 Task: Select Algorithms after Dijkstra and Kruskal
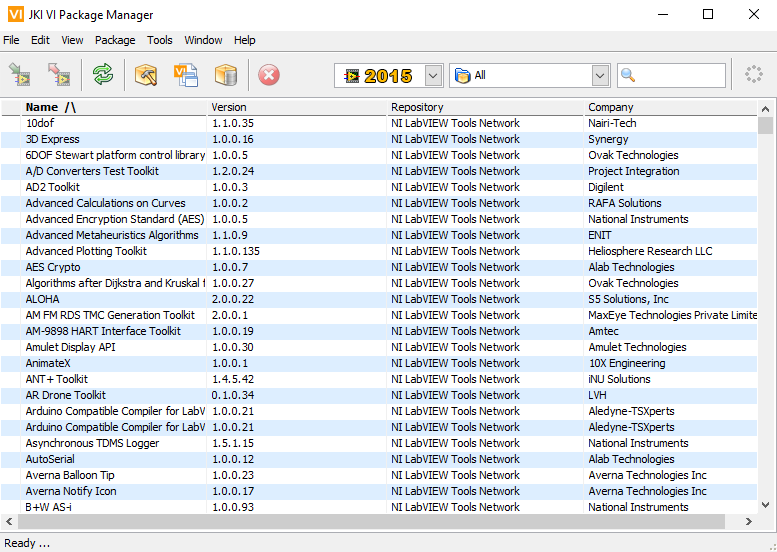click(x=379, y=283)
